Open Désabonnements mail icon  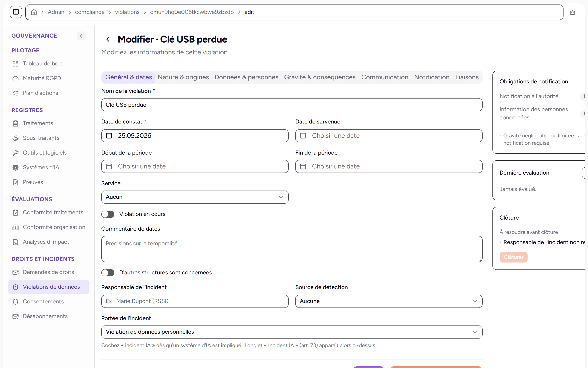click(x=16, y=316)
